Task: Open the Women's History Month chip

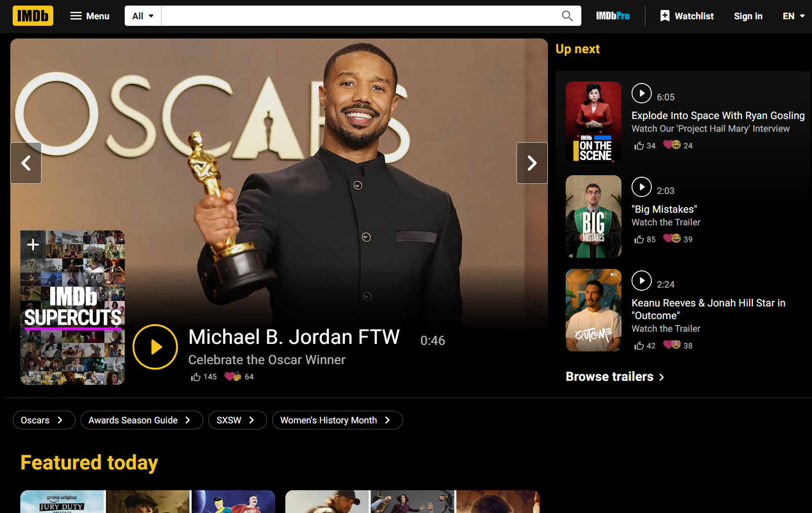Action: pos(337,420)
